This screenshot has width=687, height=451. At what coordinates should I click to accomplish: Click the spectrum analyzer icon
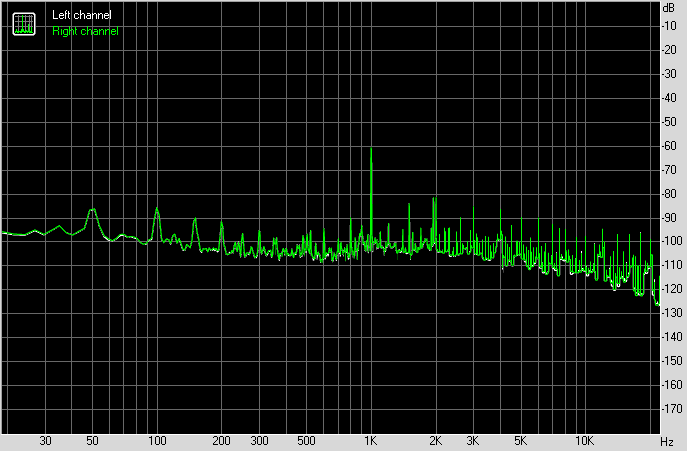point(24,24)
